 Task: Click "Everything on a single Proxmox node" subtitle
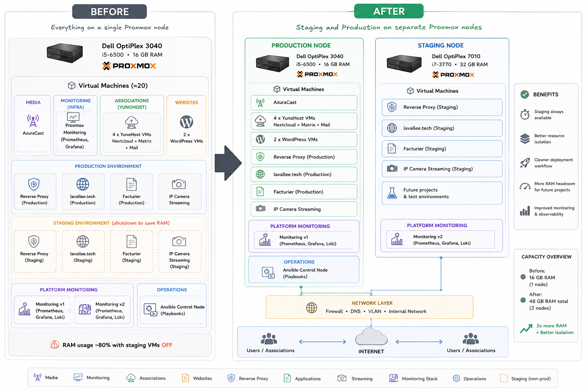tap(110, 28)
